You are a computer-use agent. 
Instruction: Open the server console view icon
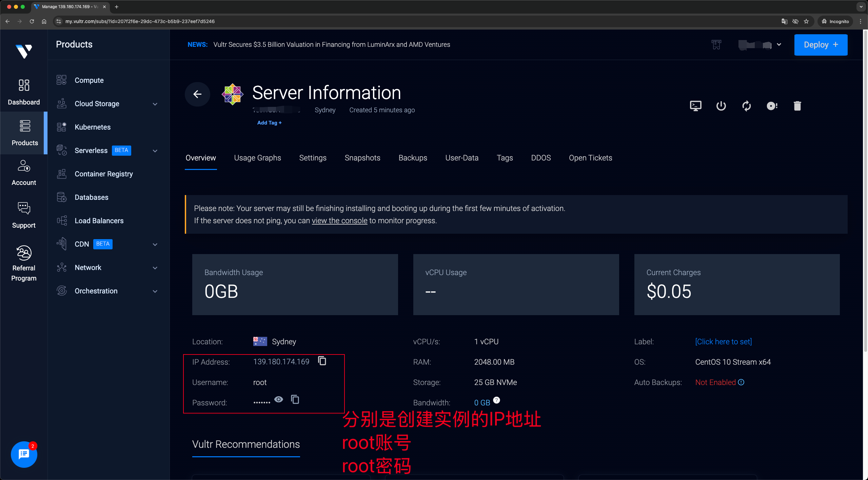(x=695, y=106)
